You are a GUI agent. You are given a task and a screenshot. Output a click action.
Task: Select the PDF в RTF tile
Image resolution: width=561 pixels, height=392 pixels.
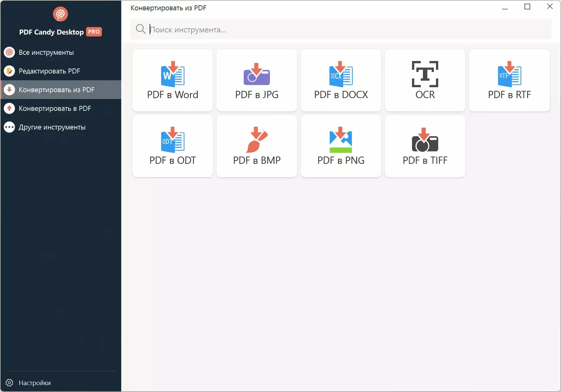tap(509, 80)
